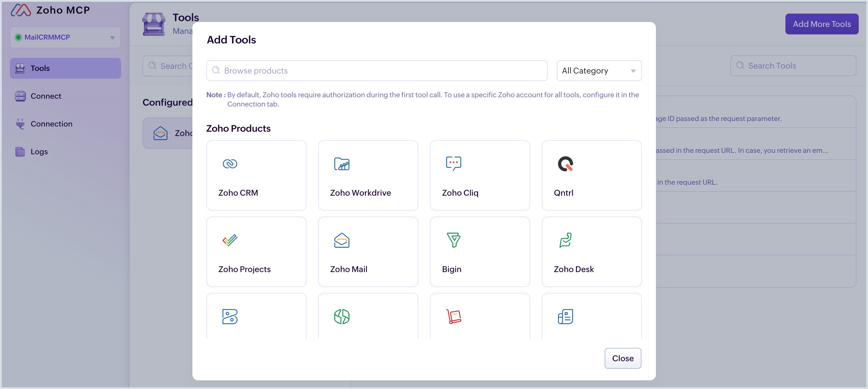The height and width of the screenshot is (389, 868).
Task: Click the Zoho CRM product icon
Action: (x=230, y=164)
